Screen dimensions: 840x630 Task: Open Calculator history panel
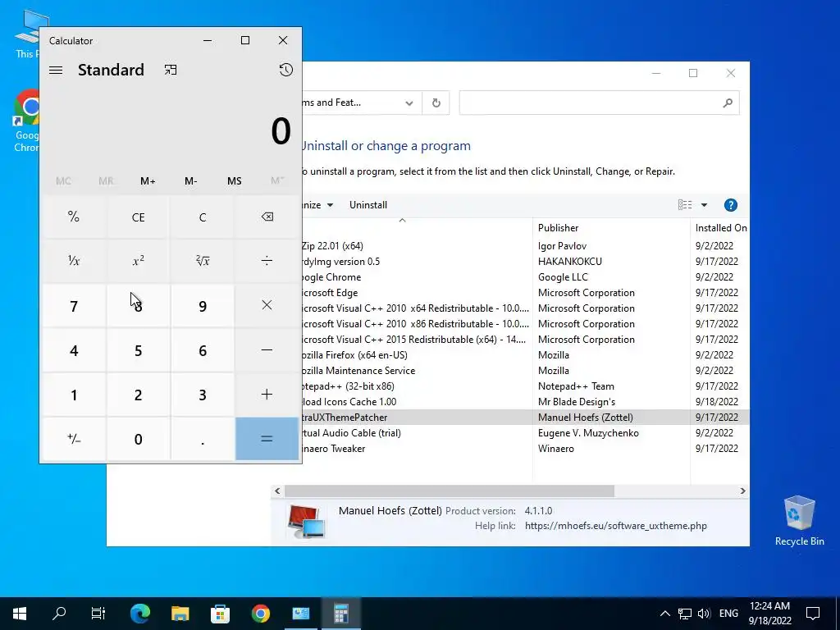click(x=286, y=71)
